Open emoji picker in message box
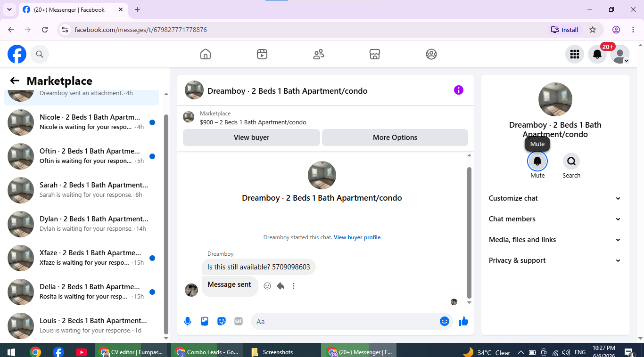The height and width of the screenshot is (357, 644). click(445, 321)
